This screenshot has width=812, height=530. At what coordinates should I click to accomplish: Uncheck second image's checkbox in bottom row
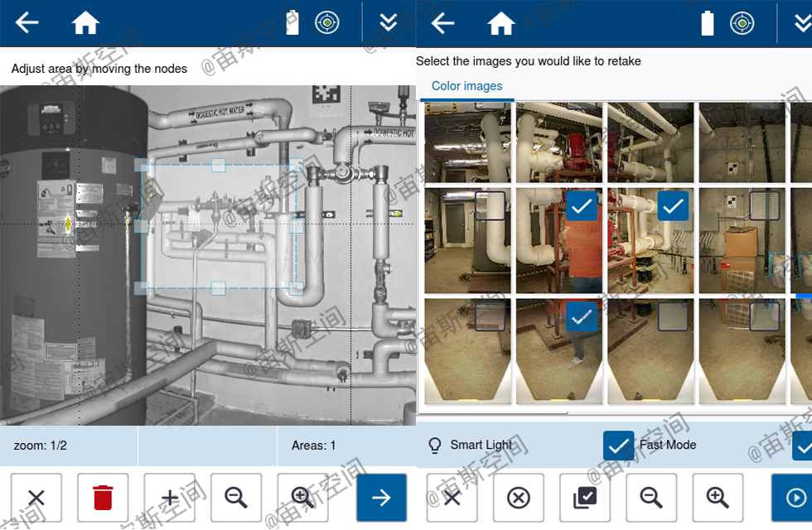(x=582, y=316)
